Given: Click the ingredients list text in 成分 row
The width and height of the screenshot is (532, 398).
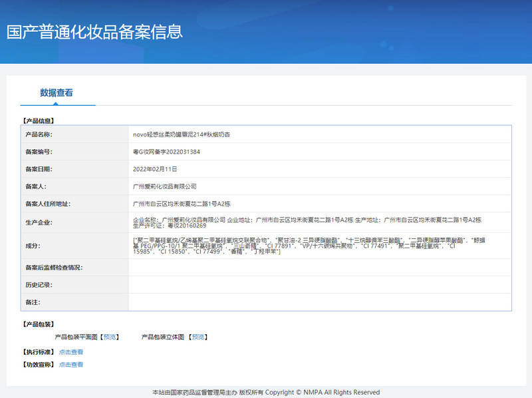Looking at the screenshot, I should (x=309, y=246).
